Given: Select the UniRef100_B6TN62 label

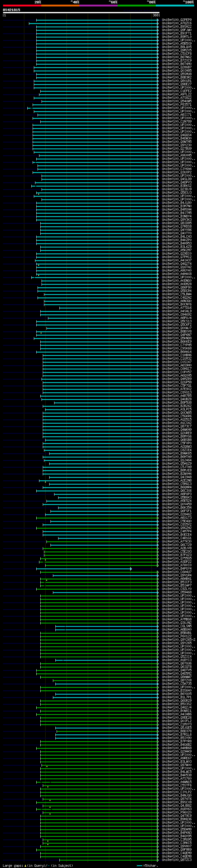Looking at the screenshot, I should tap(177, 57).
